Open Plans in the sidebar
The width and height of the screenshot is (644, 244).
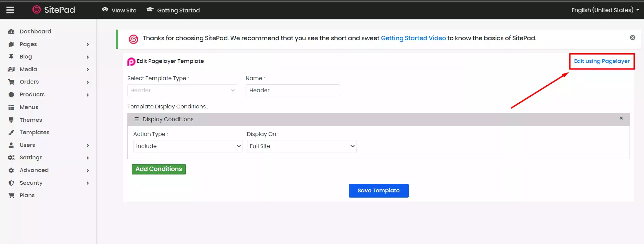point(27,195)
